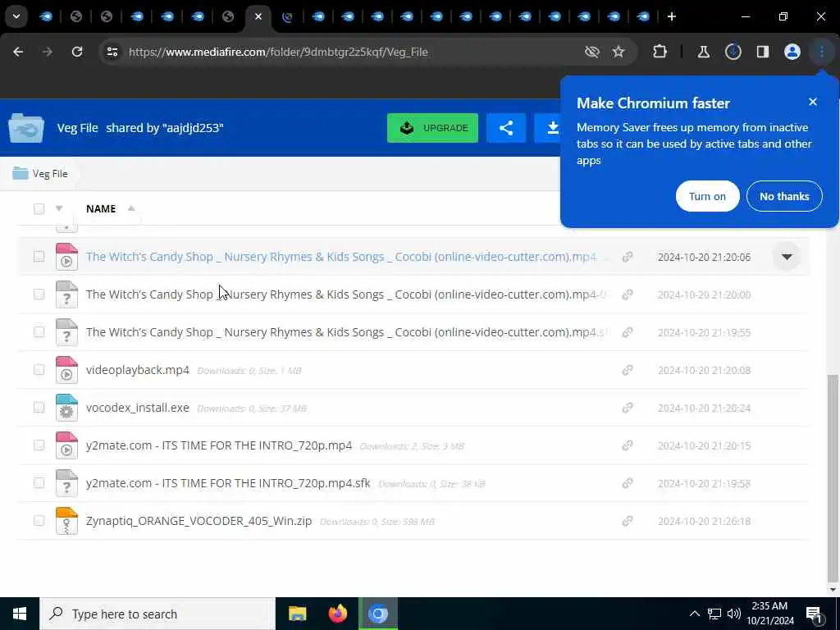
Task: Click the videoplayback.mp4 video icon
Action: click(66, 370)
